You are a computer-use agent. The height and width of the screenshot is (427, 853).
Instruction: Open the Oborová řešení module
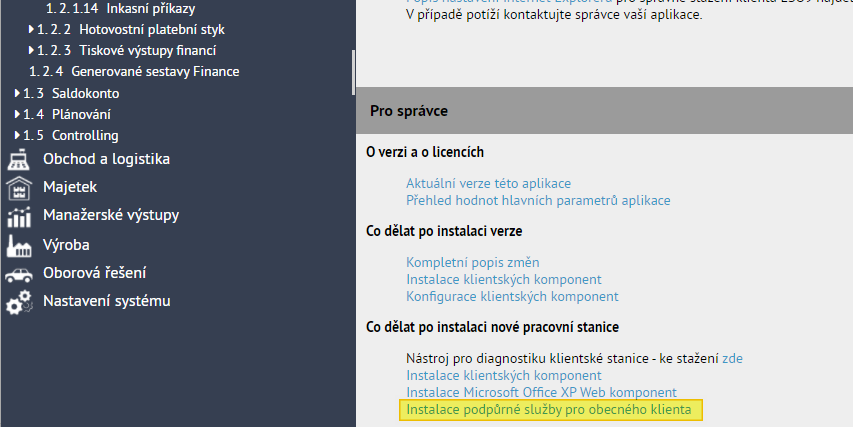[94, 273]
